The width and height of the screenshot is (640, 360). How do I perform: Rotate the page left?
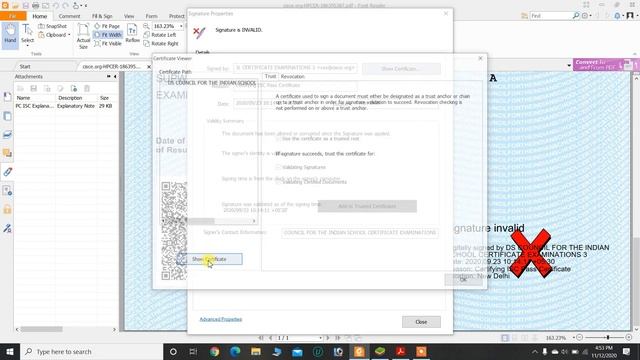click(x=160, y=35)
